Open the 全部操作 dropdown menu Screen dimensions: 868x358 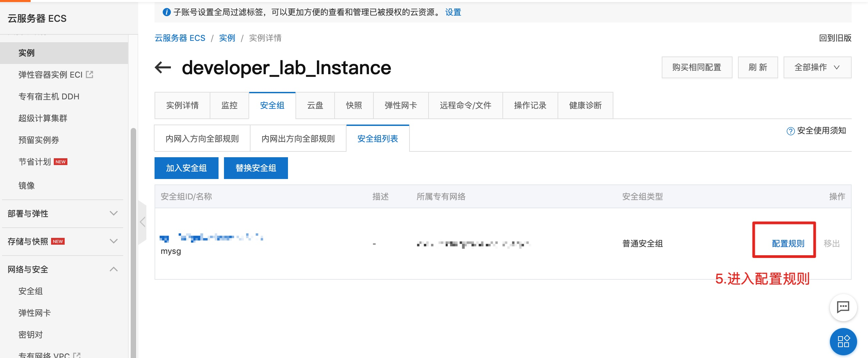point(817,67)
